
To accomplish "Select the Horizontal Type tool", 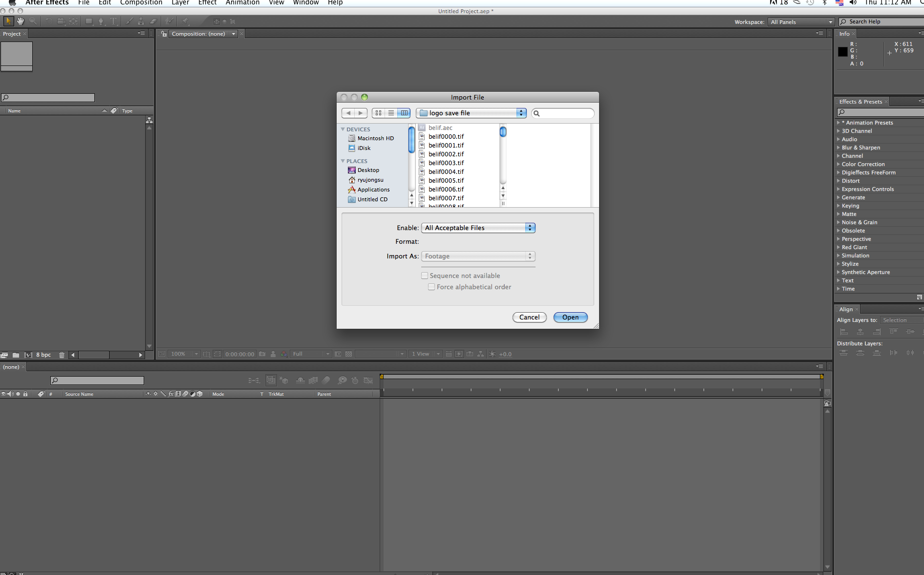I will pyautogui.click(x=113, y=21).
